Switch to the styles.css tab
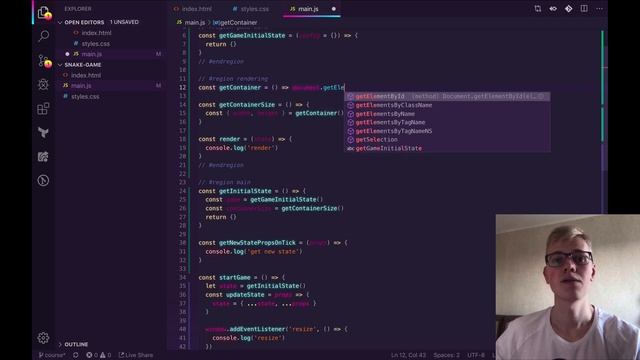This screenshot has width=640, height=360. point(251,9)
